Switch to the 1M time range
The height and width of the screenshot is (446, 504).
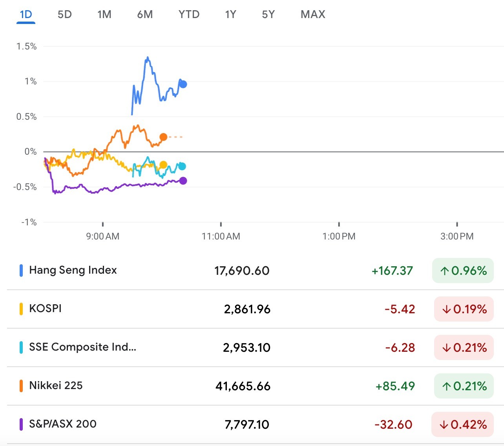[x=104, y=15]
